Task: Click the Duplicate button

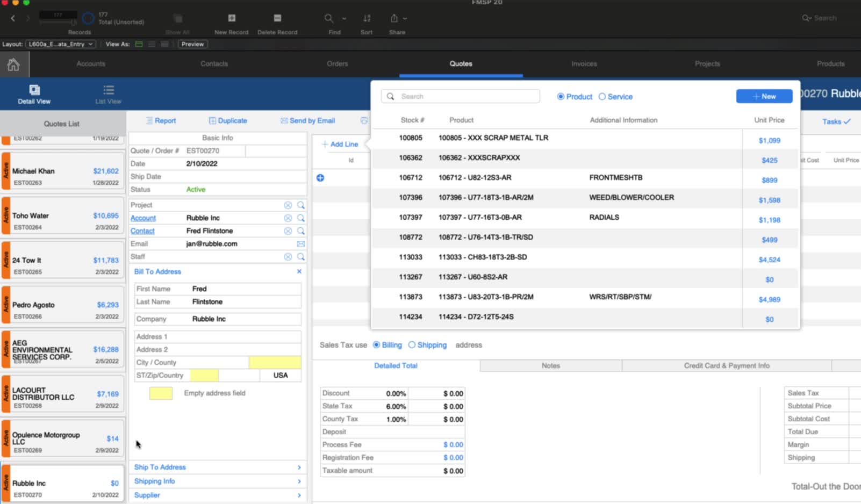Action: coord(228,121)
